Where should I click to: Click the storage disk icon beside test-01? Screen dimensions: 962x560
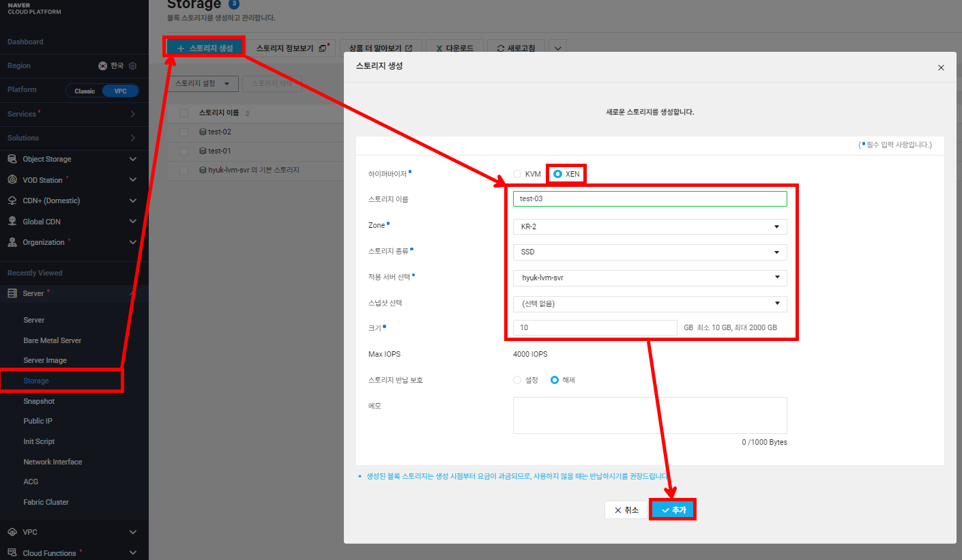click(x=203, y=151)
